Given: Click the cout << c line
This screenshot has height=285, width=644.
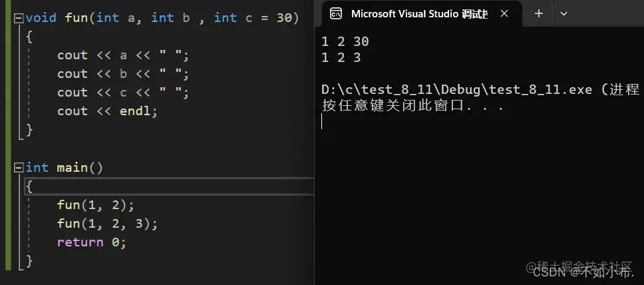Looking at the screenshot, I should click(123, 93).
